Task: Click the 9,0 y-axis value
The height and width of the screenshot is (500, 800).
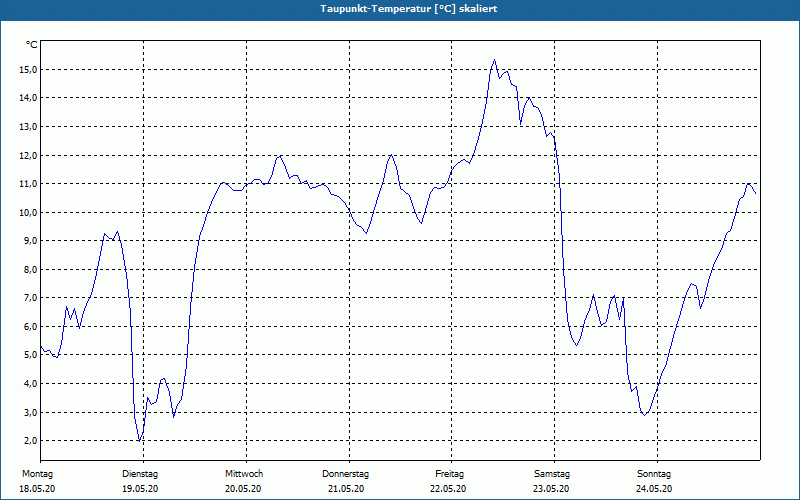Action: 30,240
